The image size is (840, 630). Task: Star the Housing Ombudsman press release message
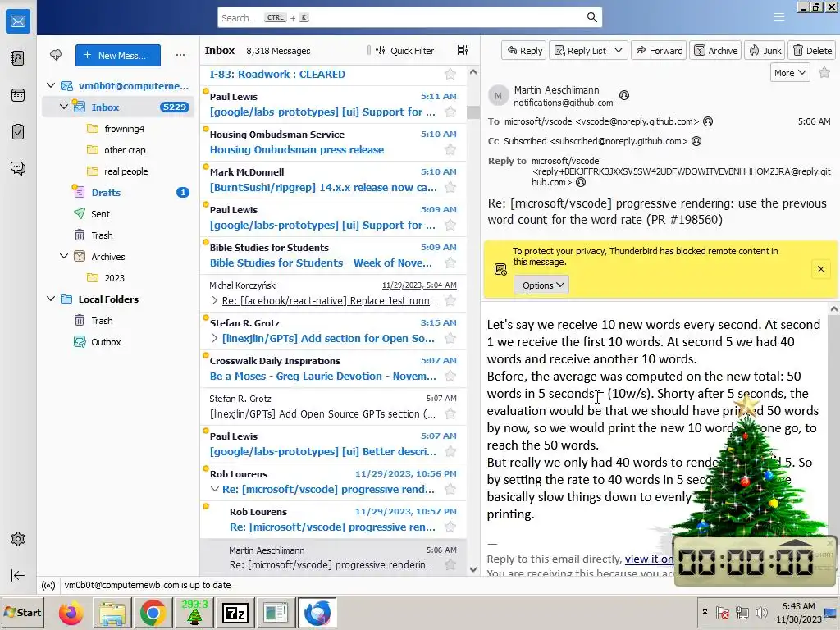click(450, 150)
